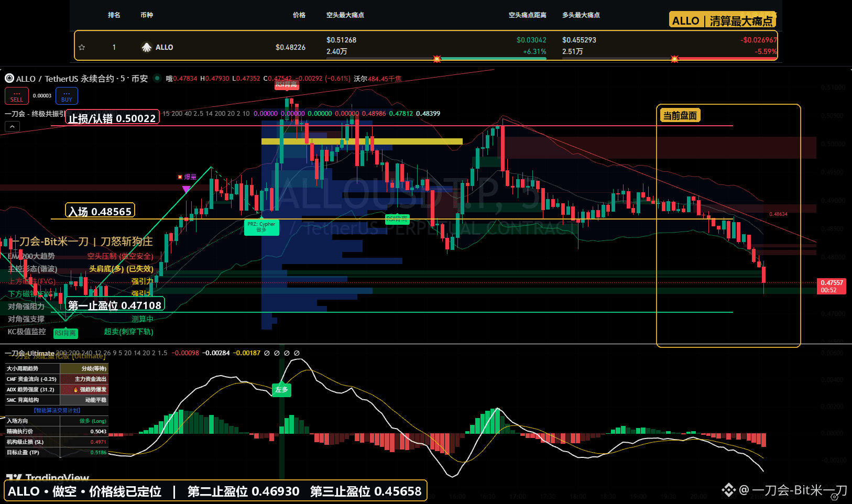The height and width of the screenshot is (504, 852).
Task: Click the -0.00284 white indicator value
Action: (x=216, y=353)
